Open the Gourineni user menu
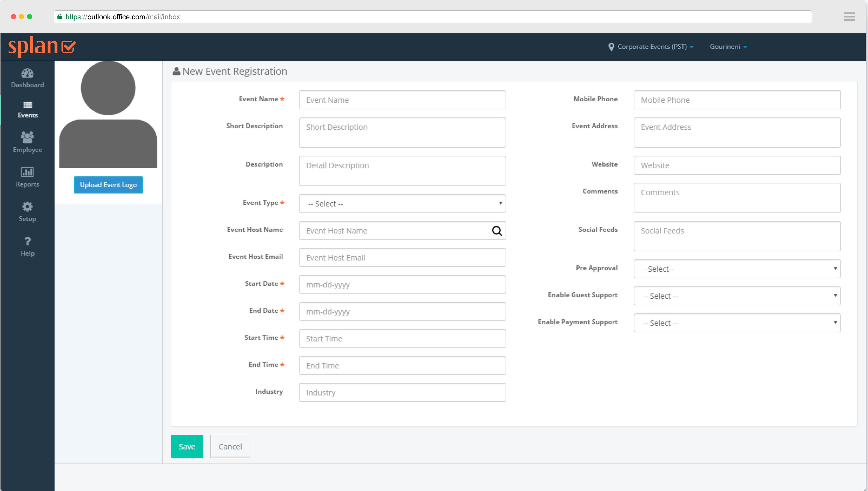868x491 pixels. (728, 47)
